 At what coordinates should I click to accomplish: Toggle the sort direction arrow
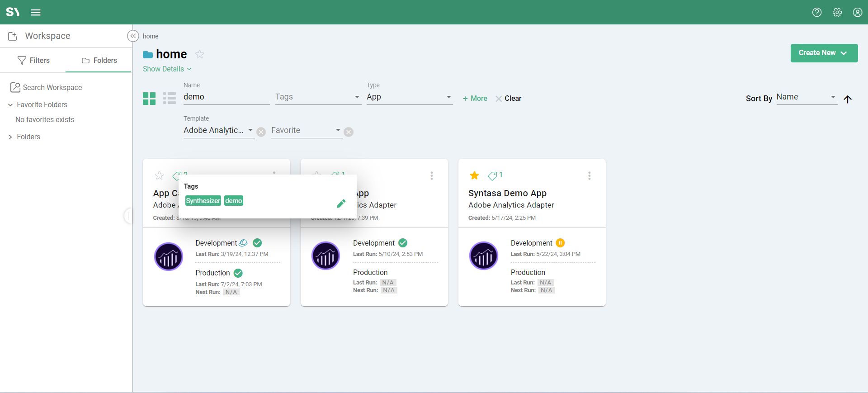click(848, 99)
